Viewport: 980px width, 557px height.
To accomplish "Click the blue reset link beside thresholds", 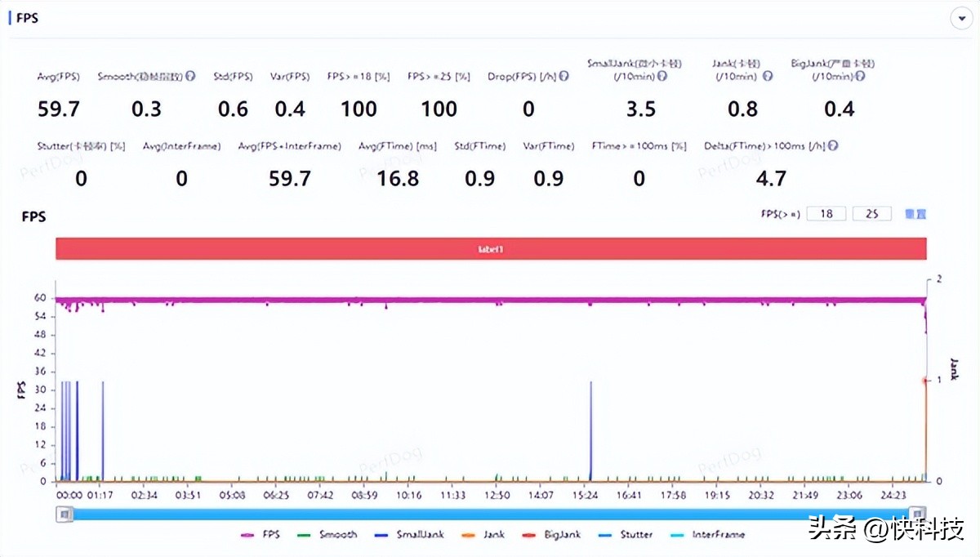I will tap(915, 214).
